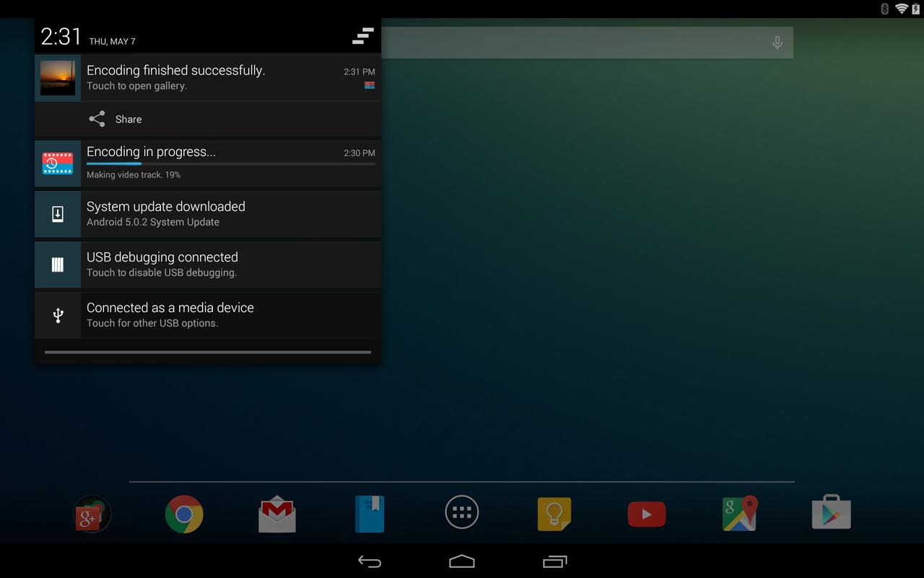Clear all notifications with dismiss icon

(x=362, y=36)
